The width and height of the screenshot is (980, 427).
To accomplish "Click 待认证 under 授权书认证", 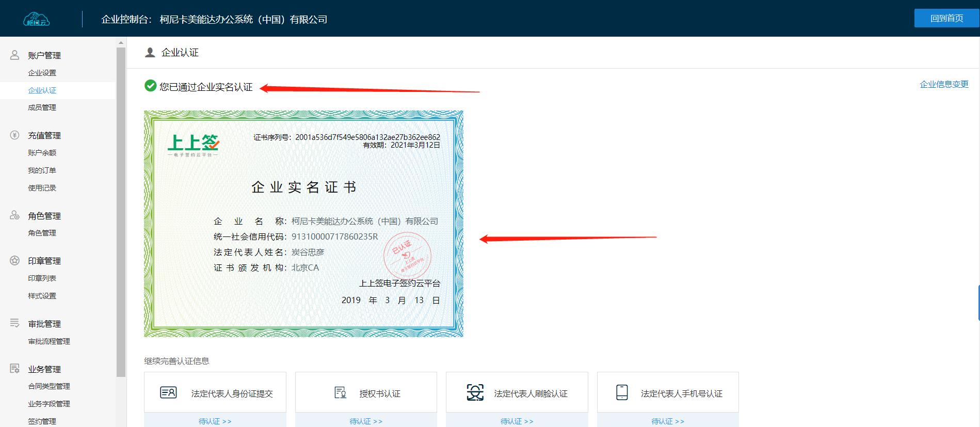I will click(x=366, y=421).
